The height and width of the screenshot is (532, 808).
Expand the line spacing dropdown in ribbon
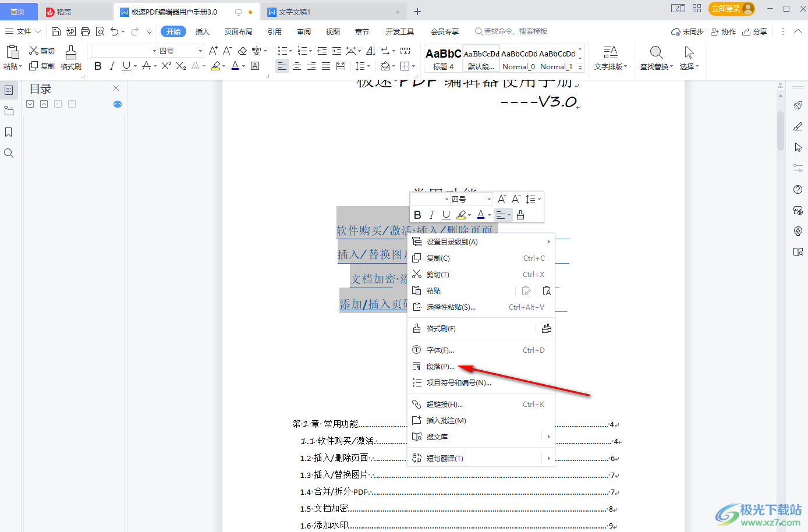pos(370,66)
